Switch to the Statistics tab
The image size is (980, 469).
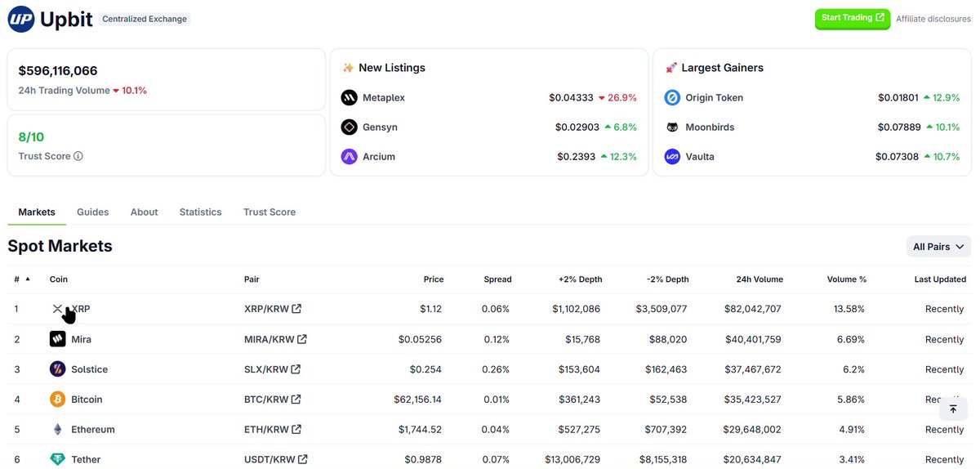tap(200, 212)
